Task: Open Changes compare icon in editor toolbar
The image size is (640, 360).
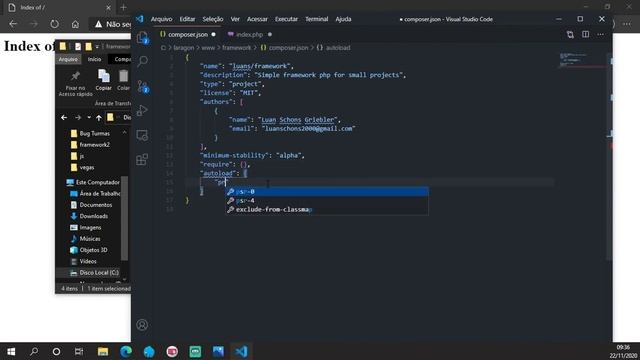Action: [x=570, y=35]
